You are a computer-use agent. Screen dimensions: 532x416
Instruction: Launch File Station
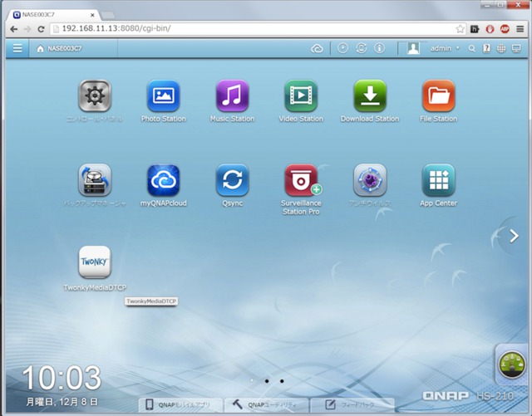[x=438, y=97]
